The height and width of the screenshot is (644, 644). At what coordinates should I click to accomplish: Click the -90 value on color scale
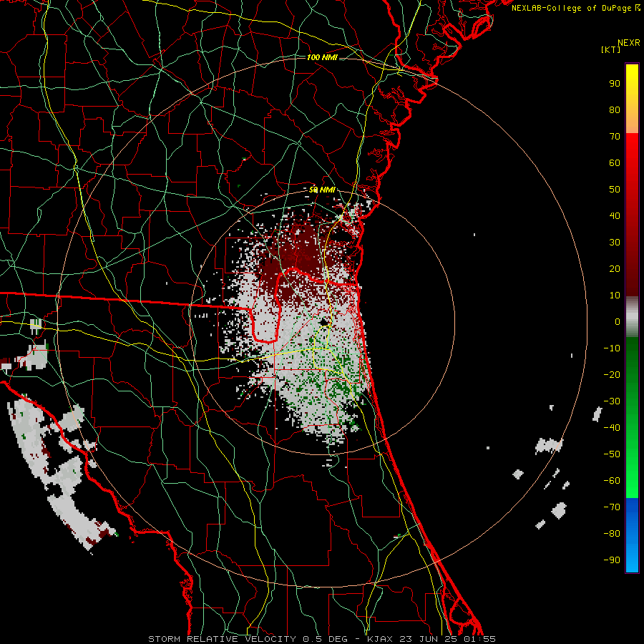click(x=612, y=560)
